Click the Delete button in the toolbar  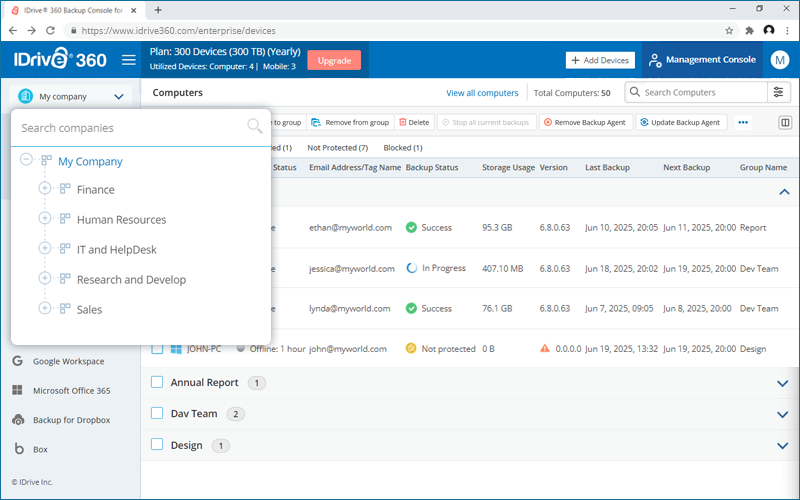(414, 122)
